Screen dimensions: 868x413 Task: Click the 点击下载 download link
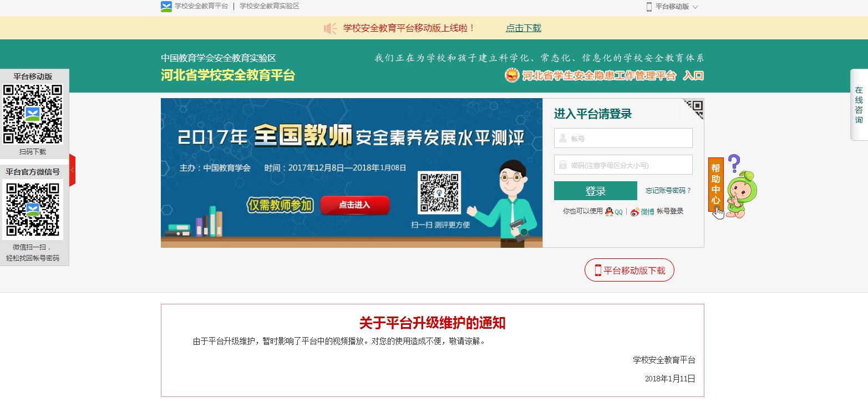(522, 27)
